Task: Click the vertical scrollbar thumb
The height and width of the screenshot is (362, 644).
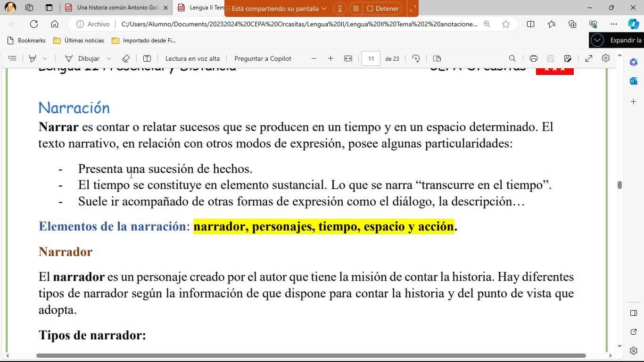Action: point(619,185)
